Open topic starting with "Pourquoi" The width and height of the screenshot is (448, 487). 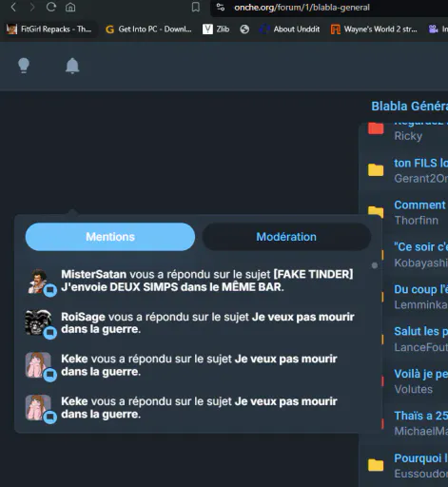point(420,458)
